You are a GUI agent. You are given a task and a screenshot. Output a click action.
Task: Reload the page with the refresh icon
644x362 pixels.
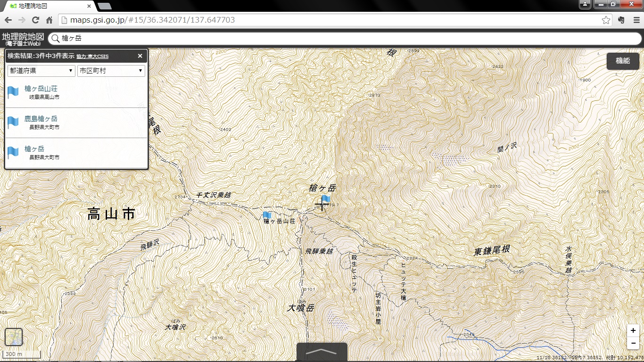pyautogui.click(x=35, y=20)
